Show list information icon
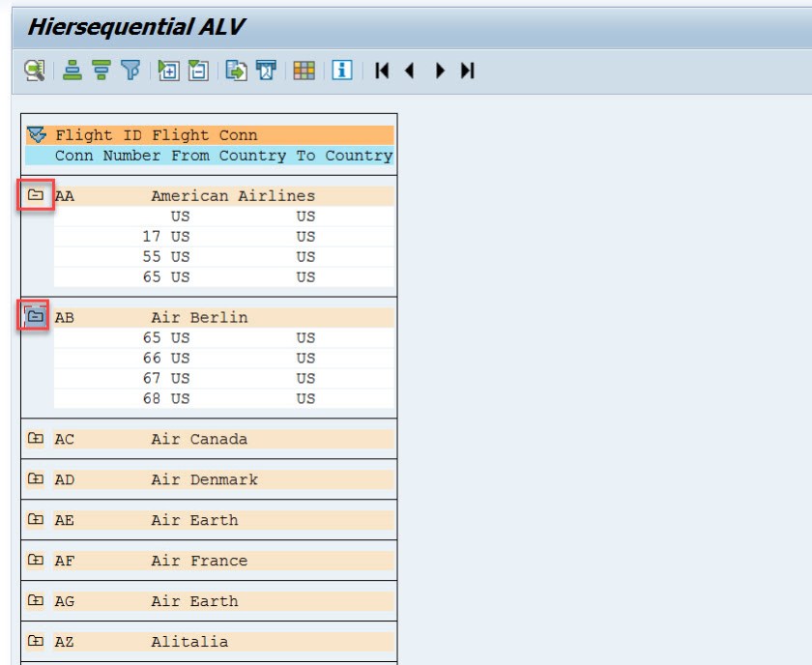This screenshot has height=665, width=812. tap(342, 70)
